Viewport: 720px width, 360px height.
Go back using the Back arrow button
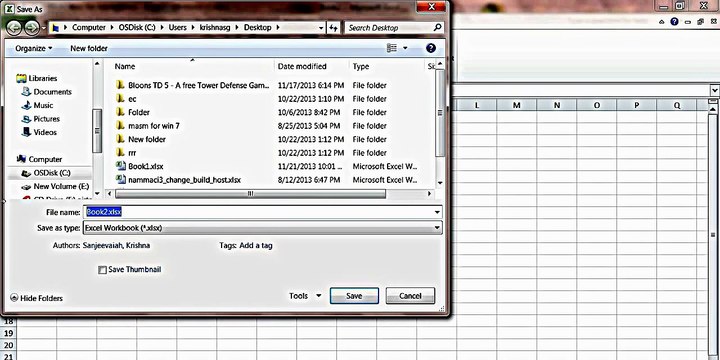[14, 28]
